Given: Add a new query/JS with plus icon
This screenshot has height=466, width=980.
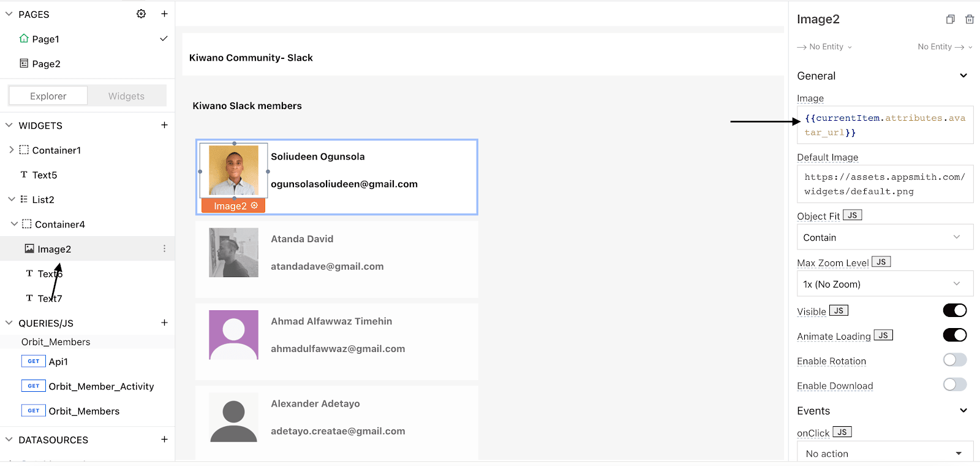Looking at the screenshot, I should coord(164,323).
